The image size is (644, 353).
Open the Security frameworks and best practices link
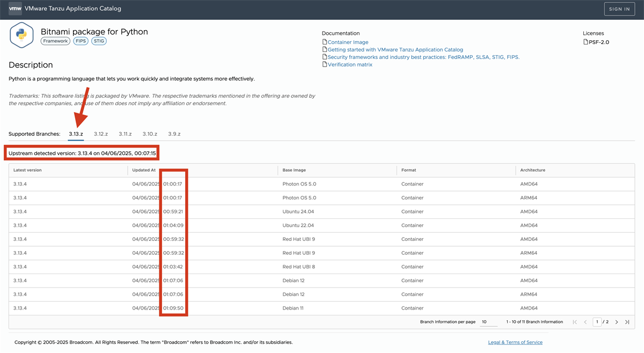pyautogui.click(x=423, y=57)
